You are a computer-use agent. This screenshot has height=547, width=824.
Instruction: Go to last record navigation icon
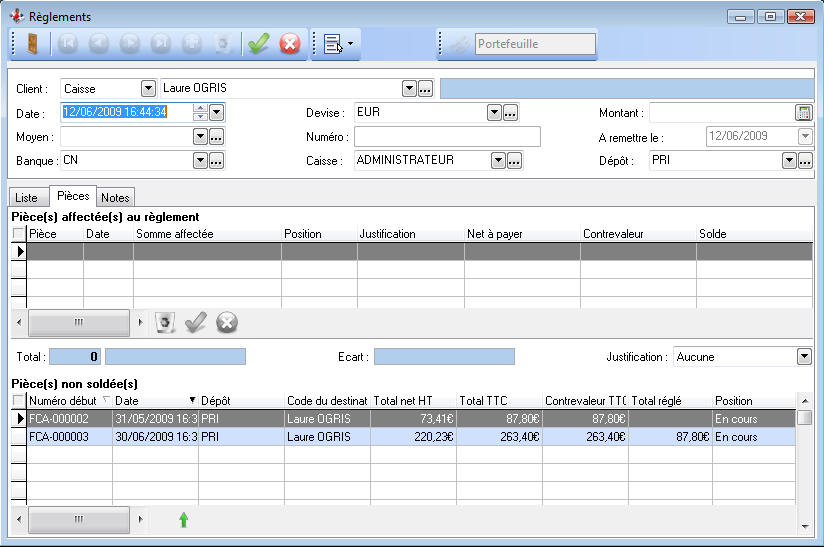(x=161, y=44)
